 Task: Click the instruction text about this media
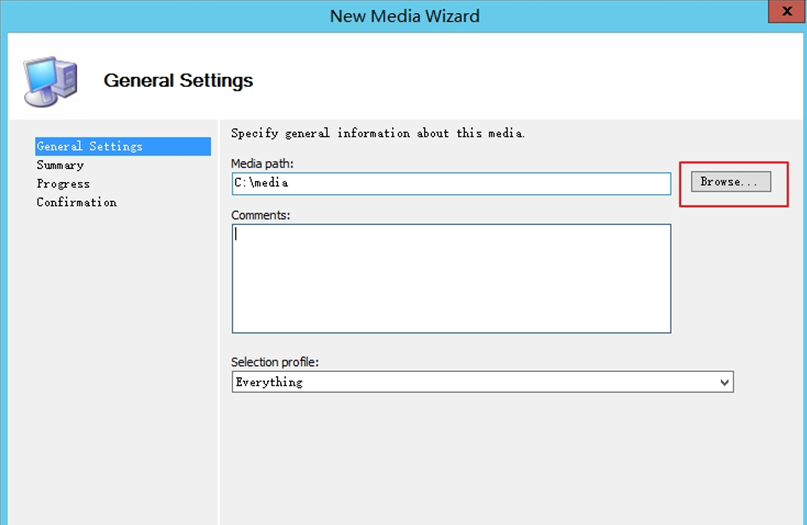pos(378,133)
